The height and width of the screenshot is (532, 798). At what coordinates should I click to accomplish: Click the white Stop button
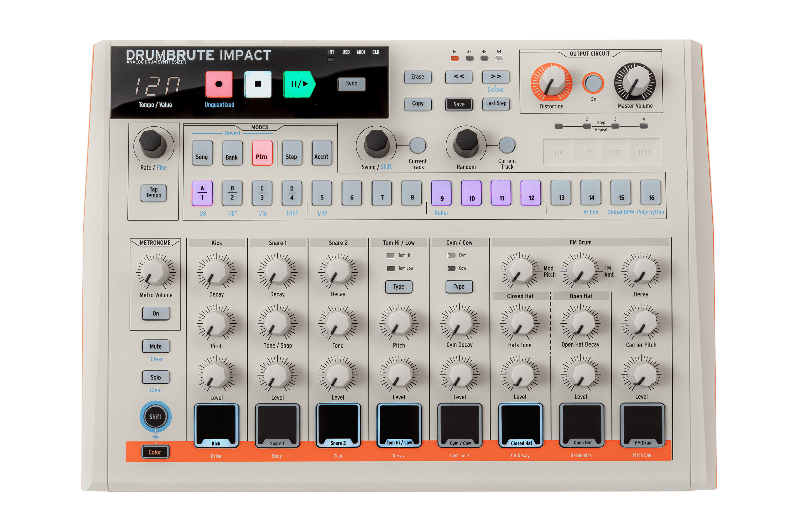pyautogui.click(x=258, y=84)
